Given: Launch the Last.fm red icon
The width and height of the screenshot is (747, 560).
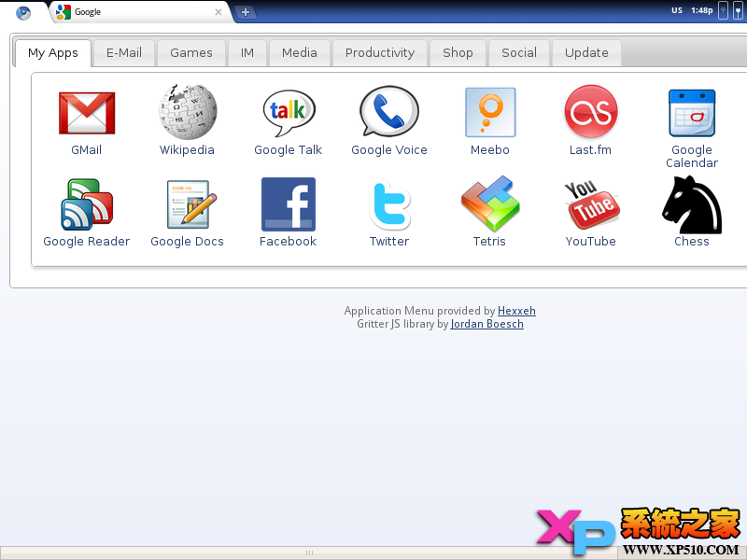Looking at the screenshot, I should [x=591, y=111].
